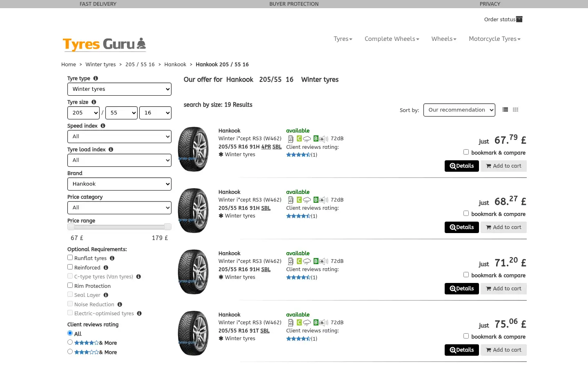Show info icon beside Reinforced
Screen dimensions: 588x368
pyautogui.click(x=106, y=268)
